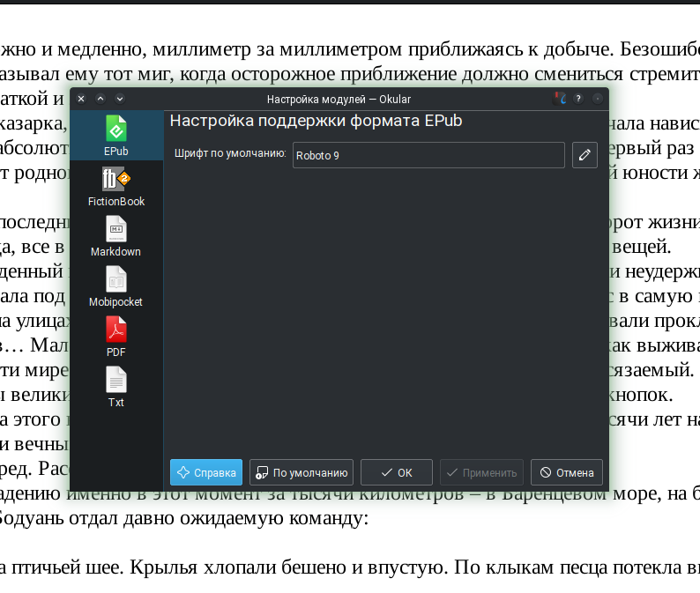
Task: Confirm settings with OK button
Action: [397, 472]
